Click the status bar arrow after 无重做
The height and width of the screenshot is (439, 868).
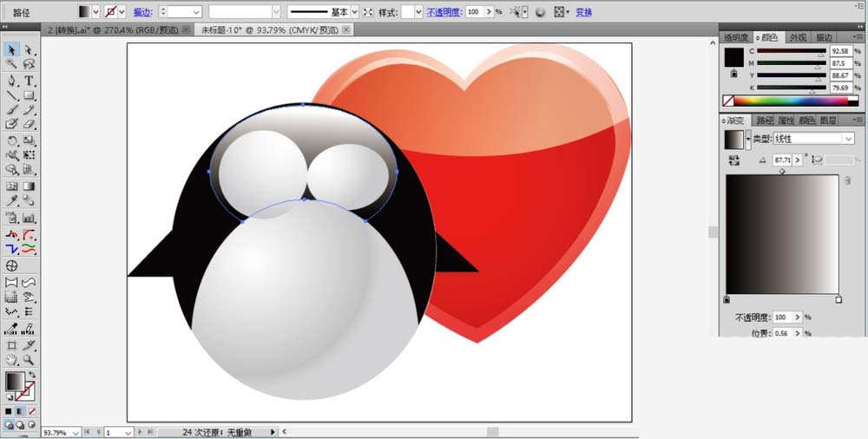point(273,432)
